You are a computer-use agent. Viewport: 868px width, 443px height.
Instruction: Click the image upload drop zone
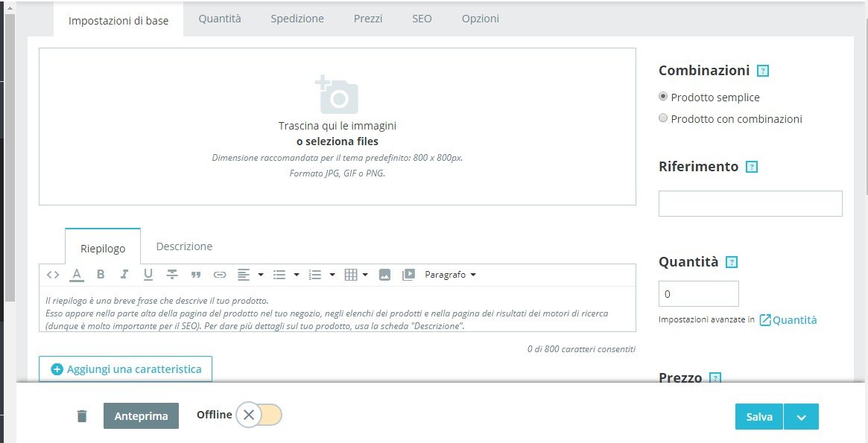337,127
